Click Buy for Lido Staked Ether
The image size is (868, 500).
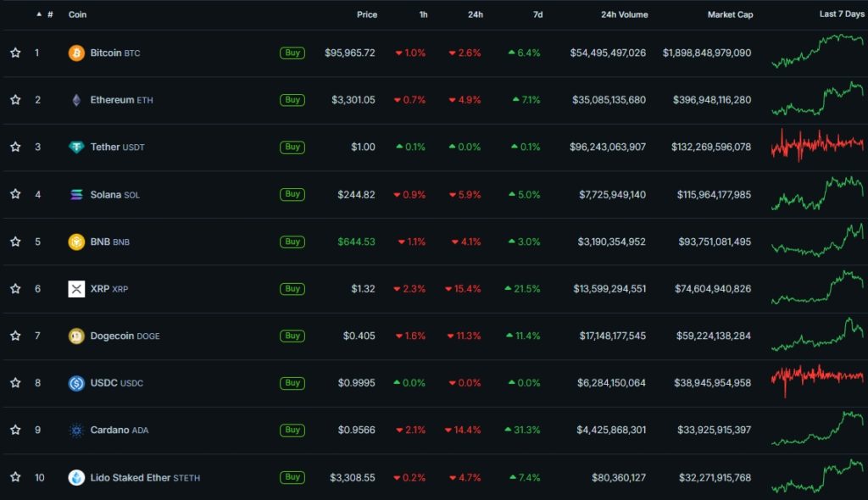click(x=292, y=477)
